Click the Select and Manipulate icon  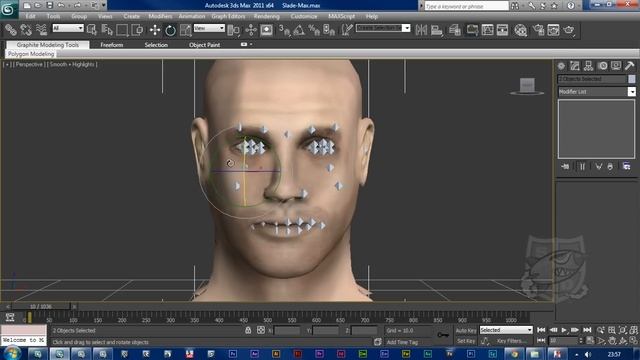(x=251, y=30)
